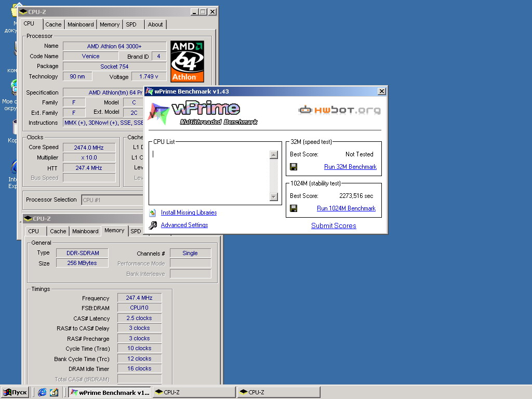This screenshot has width=532, height=399.
Task: Click the AMD Athlon 64 logo badge
Action: tap(187, 61)
